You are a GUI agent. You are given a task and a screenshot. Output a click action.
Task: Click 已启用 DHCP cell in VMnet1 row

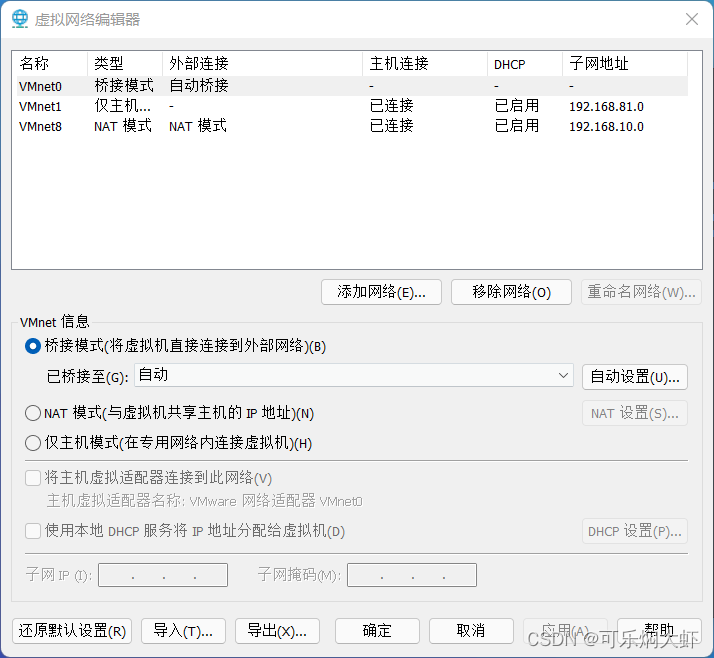tap(516, 106)
